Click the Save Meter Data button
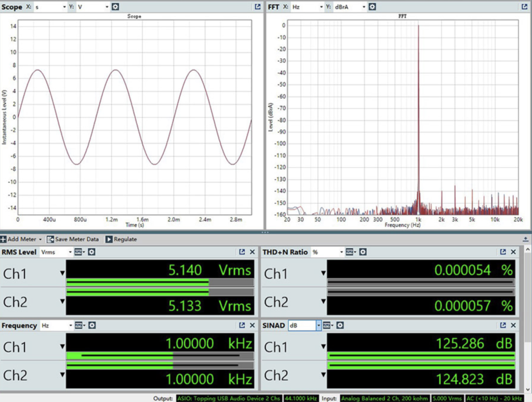The image size is (532, 402). pos(73,239)
